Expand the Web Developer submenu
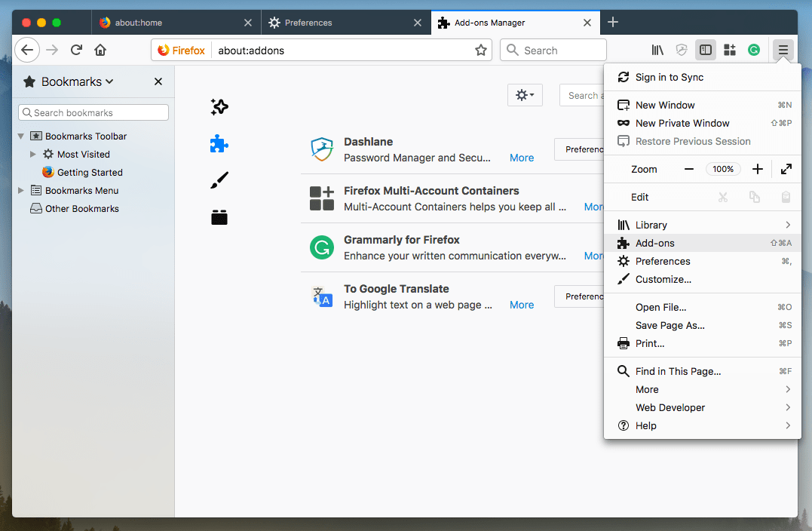This screenshot has width=812, height=531. click(702, 408)
